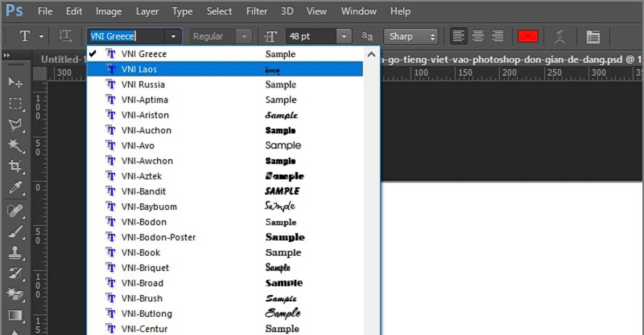
Task: Select the Brush tool
Action: click(x=16, y=232)
